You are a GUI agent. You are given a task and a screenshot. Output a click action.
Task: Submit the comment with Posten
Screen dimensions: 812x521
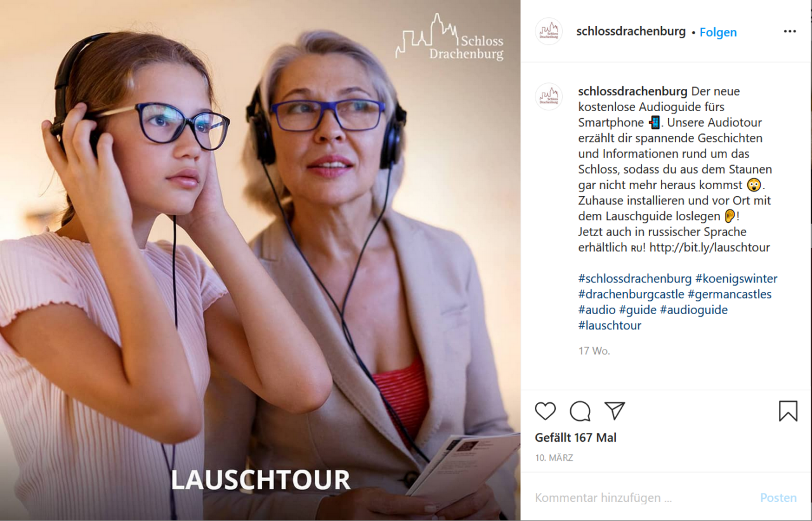tap(778, 498)
